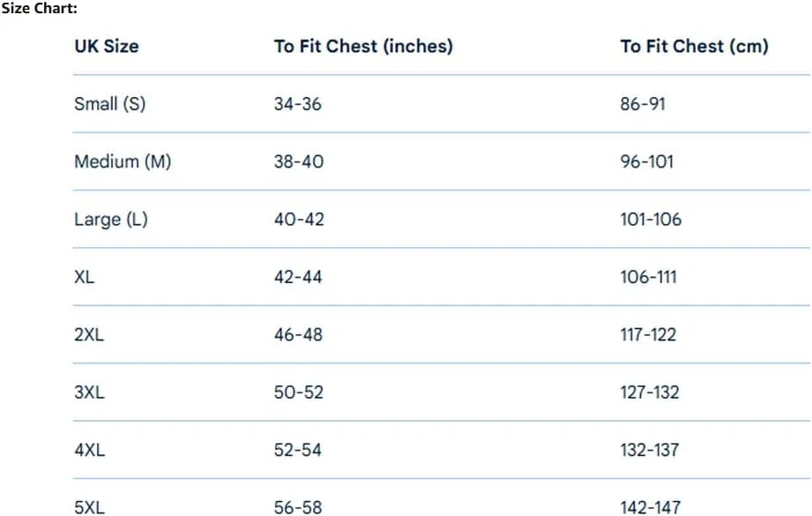This screenshot has width=812, height=516.
Task: Click the '38-40' inches value
Action: (299, 161)
